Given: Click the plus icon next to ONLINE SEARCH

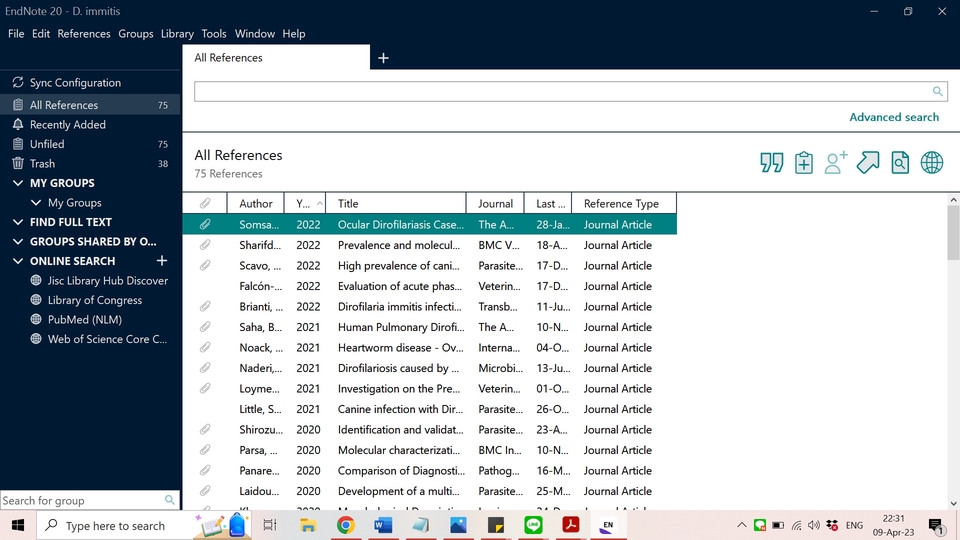Looking at the screenshot, I should point(162,261).
